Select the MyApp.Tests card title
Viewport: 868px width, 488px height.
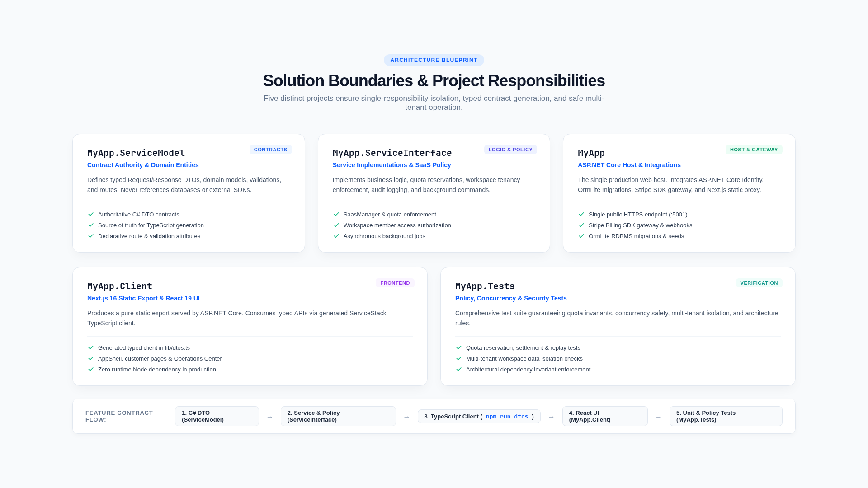click(485, 286)
